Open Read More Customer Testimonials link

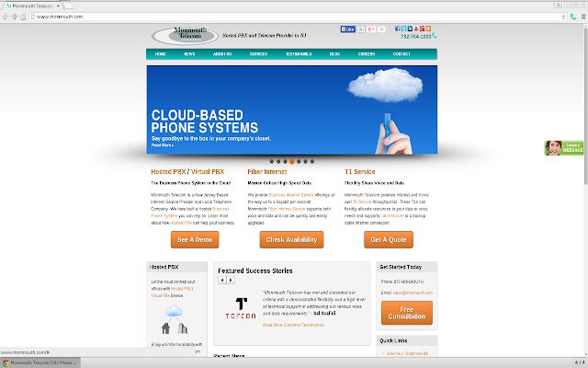click(293, 325)
